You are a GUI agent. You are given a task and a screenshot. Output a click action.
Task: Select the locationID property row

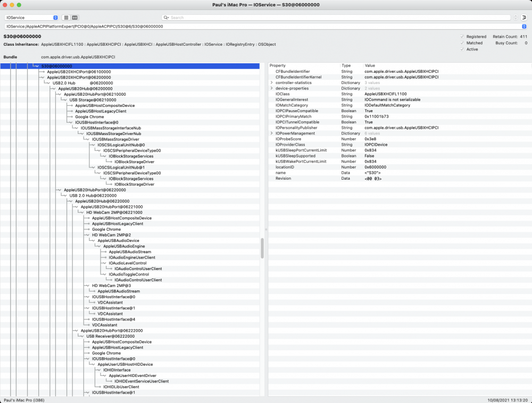point(399,167)
